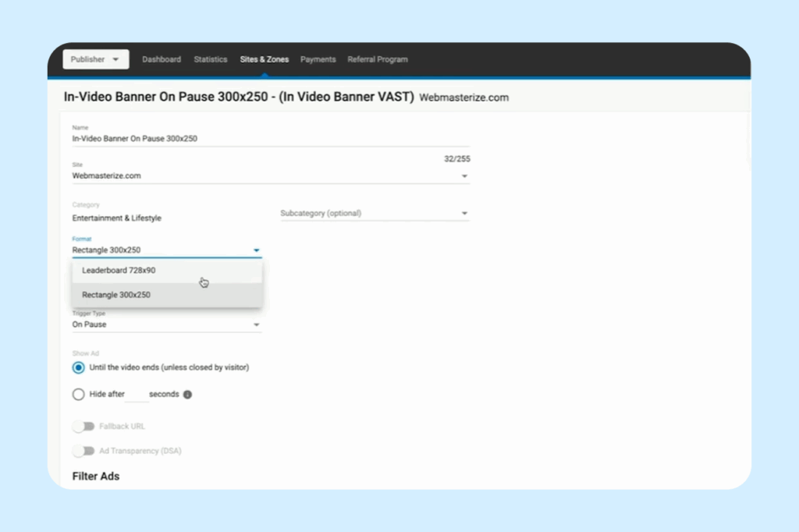Turn on Ad Transparency (DSA)
The image size is (799, 532).
84,450
